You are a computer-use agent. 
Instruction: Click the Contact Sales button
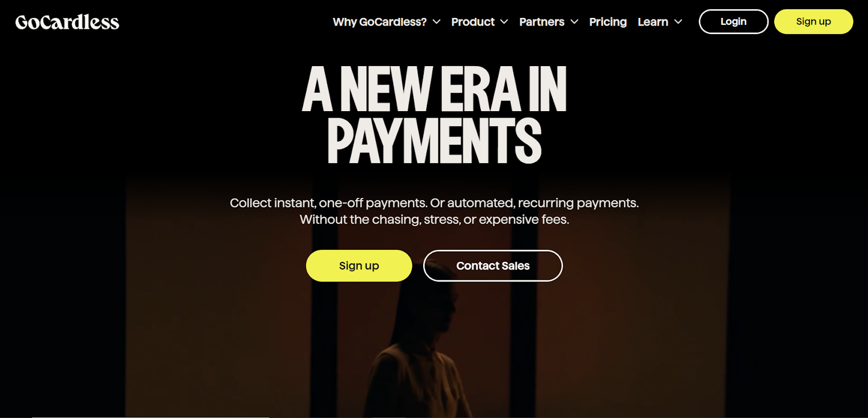(x=493, y=266)
